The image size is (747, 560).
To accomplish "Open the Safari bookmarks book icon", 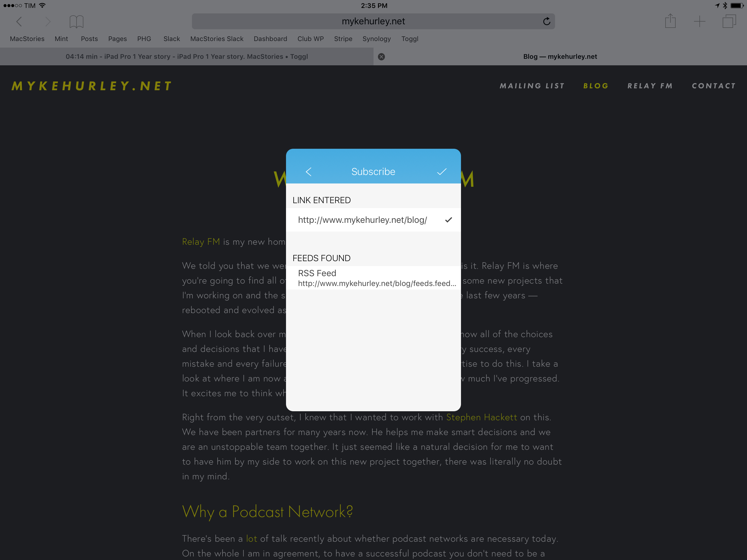I will pos(76,22).
